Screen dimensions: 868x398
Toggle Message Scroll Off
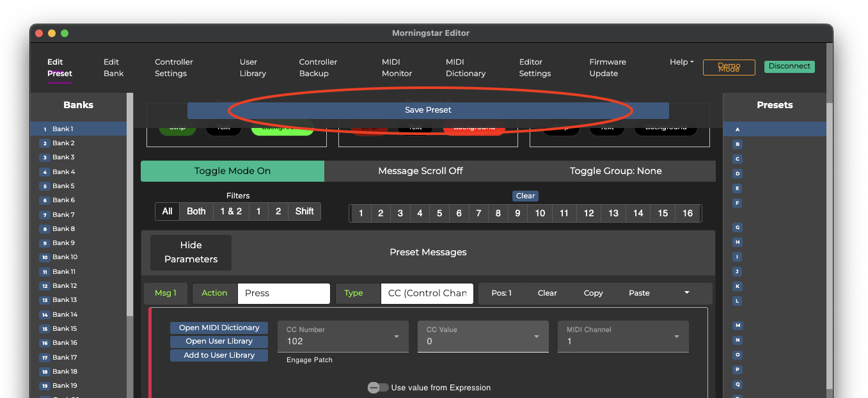point(420,171)
